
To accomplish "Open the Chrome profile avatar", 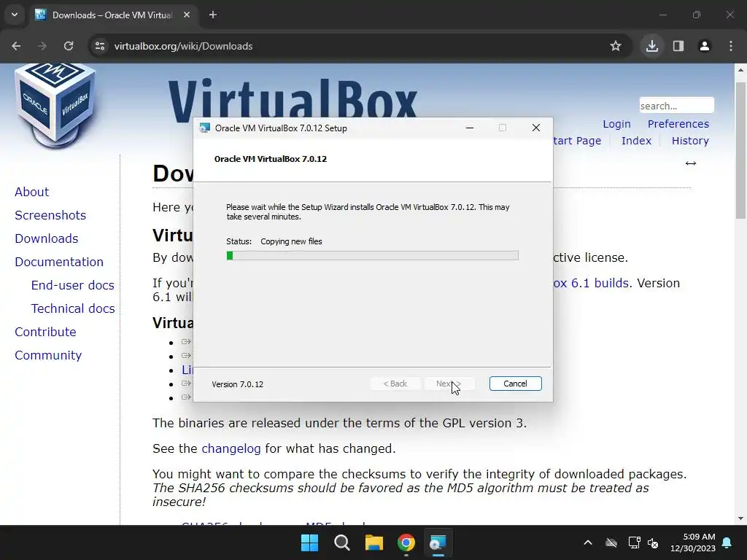I will point(705,46).
